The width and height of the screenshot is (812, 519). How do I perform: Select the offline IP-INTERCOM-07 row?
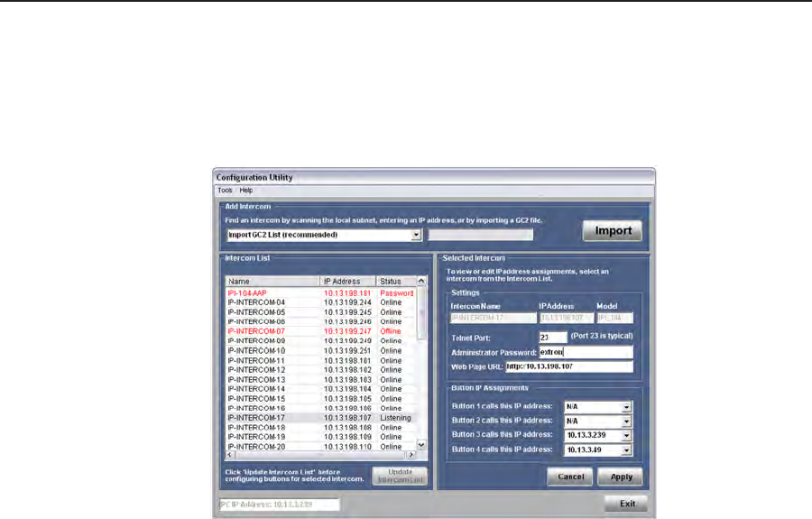[321, 331]
